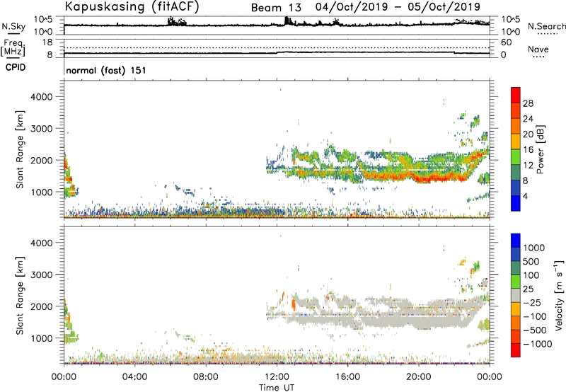566x392 pixels.
Task: Click the CPID label
Action: click(16, 67)
